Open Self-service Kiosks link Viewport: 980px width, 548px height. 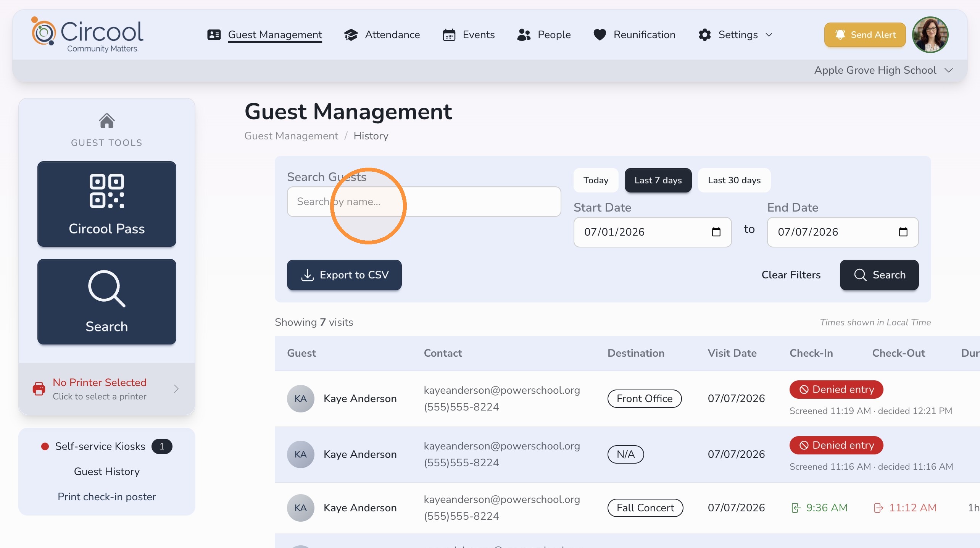pyautogui.click(x=100, y=446)
